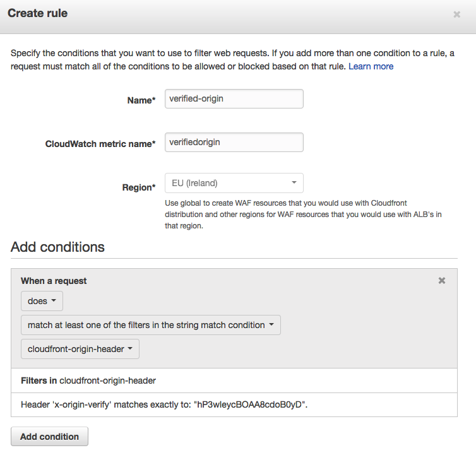The image size is (476, 460).
Task: Click the Create rule dialog title
Action: click(38, 13)
